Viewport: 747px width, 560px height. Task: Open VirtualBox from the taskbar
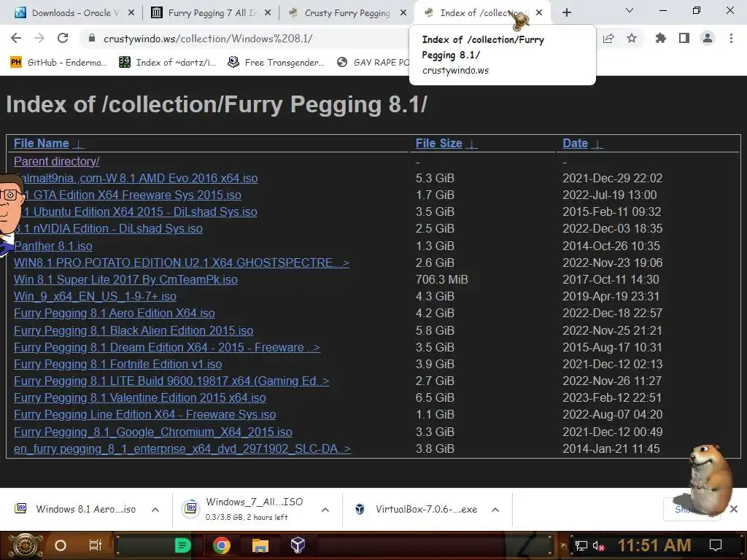pyautogui.click(x=298, y=545)
